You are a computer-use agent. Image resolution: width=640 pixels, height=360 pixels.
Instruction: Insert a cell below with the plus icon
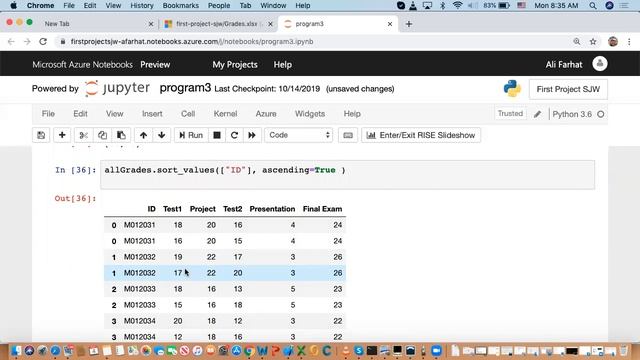[62, 135]
